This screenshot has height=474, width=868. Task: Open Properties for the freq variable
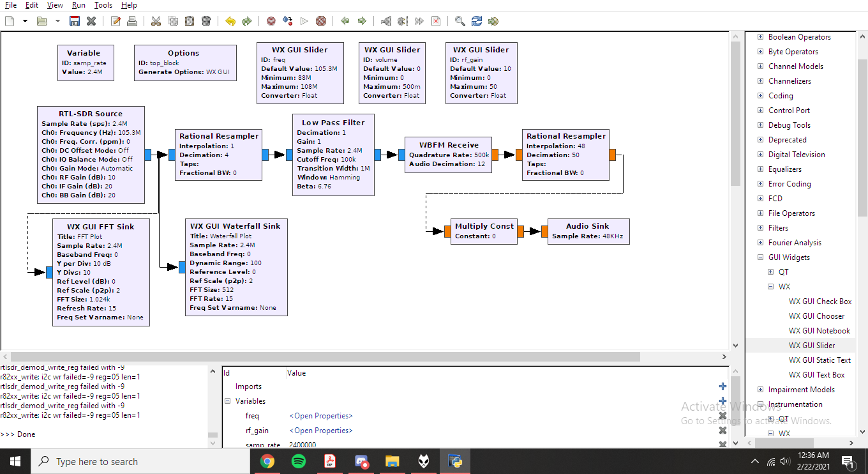(320, 415)
